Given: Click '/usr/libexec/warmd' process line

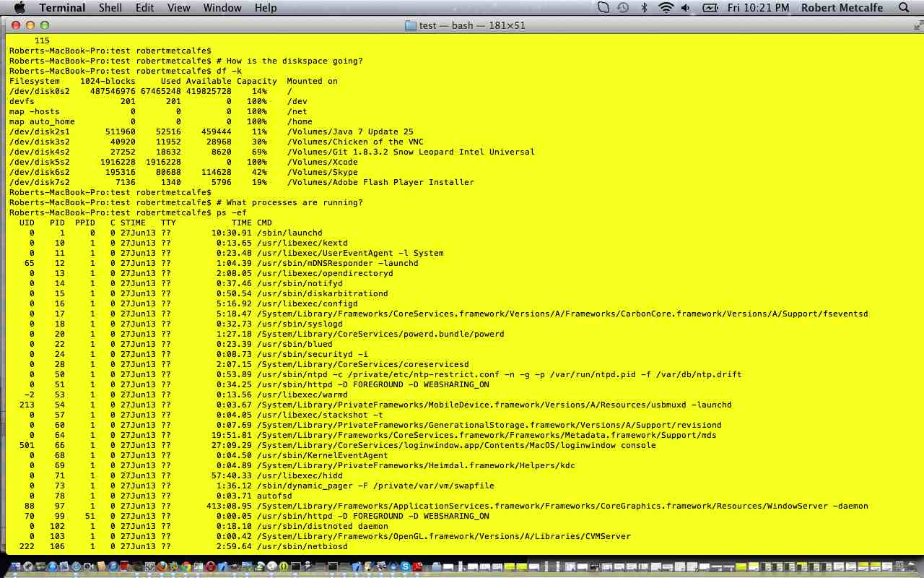Looking at the screenshot, I should pos(302,394).
